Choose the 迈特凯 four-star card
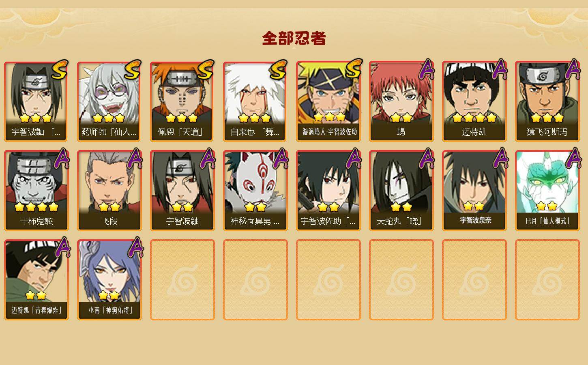This screenshot has height=365, width=588. [474, 101]
